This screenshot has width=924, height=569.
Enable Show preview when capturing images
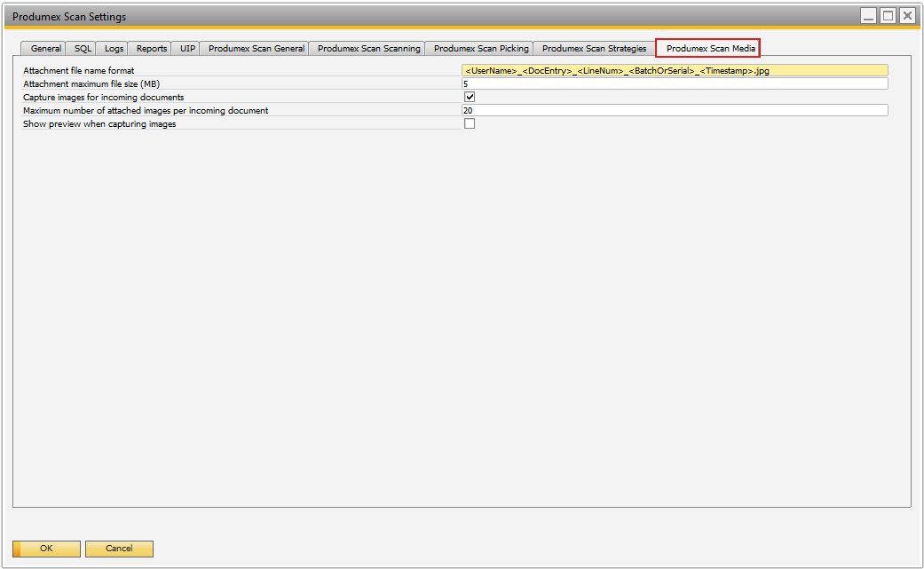coord(470,124)
